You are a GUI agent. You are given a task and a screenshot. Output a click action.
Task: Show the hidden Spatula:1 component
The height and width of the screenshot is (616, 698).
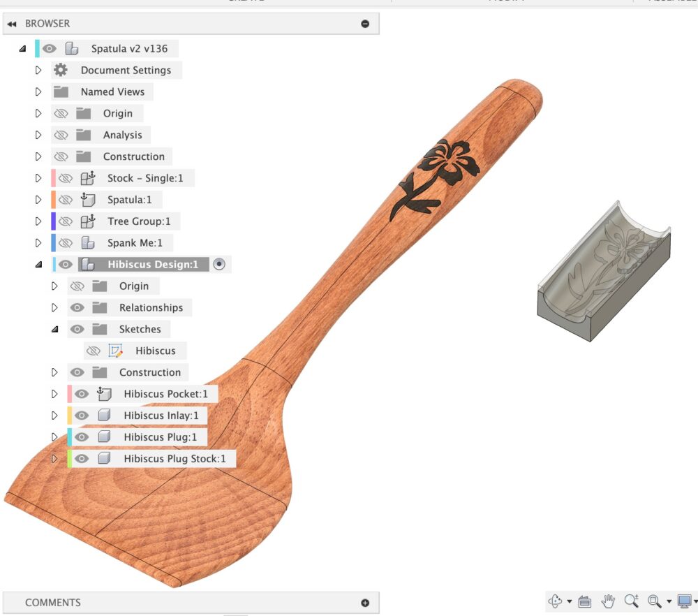66,200
